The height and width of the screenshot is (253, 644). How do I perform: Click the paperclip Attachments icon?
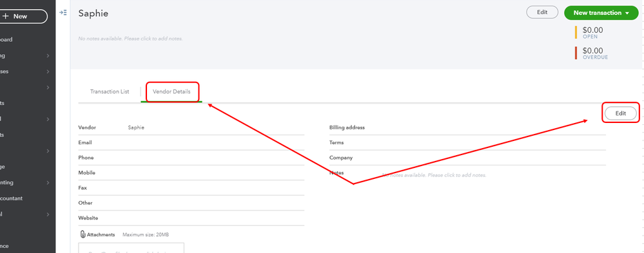tap(83, 234)
